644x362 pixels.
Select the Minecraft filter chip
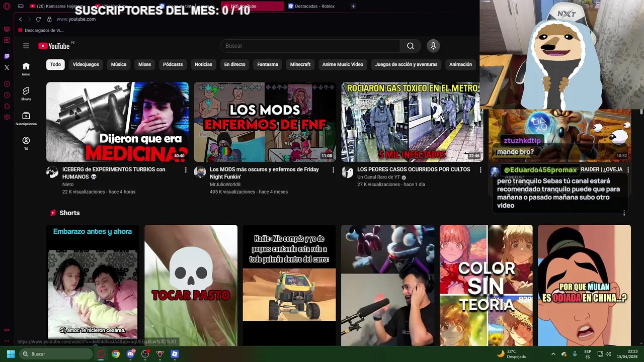[300, 64]
